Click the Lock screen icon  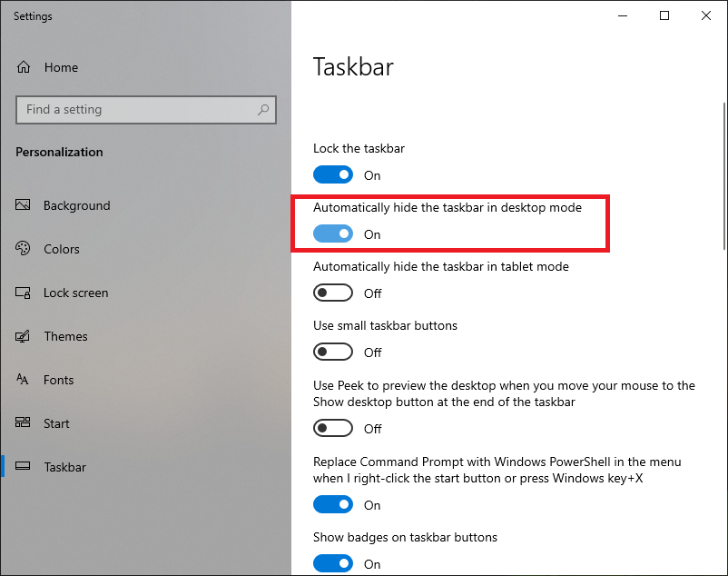(x=24, y=293)
